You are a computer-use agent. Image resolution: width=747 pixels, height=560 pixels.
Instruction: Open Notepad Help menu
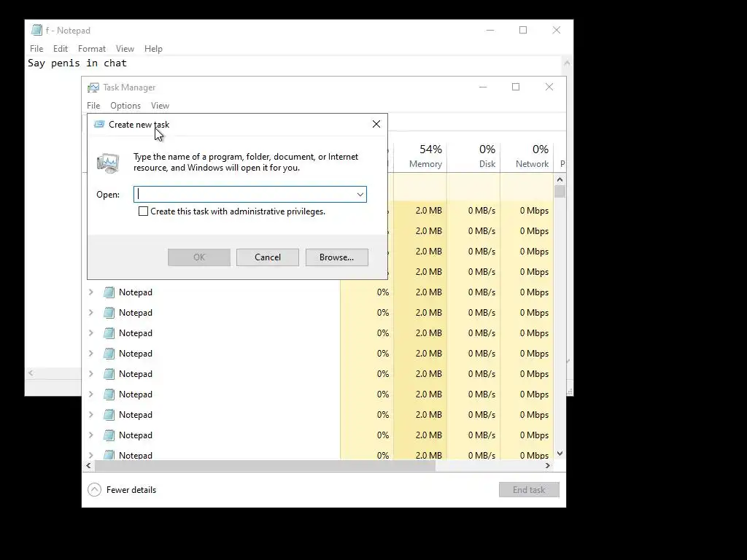[x=153, y=49]
